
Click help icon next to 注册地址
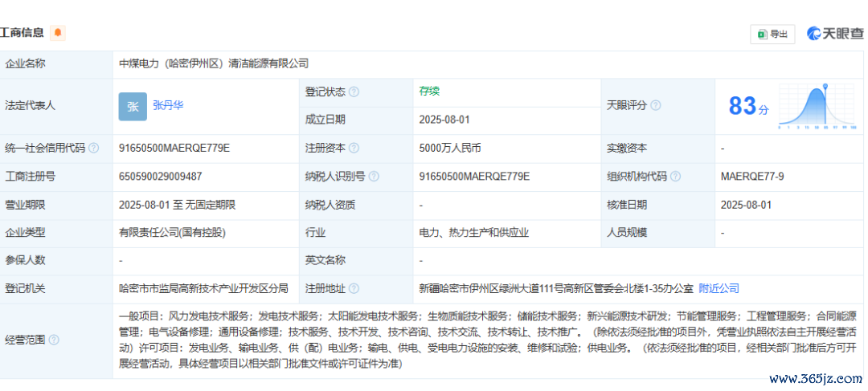354,289
